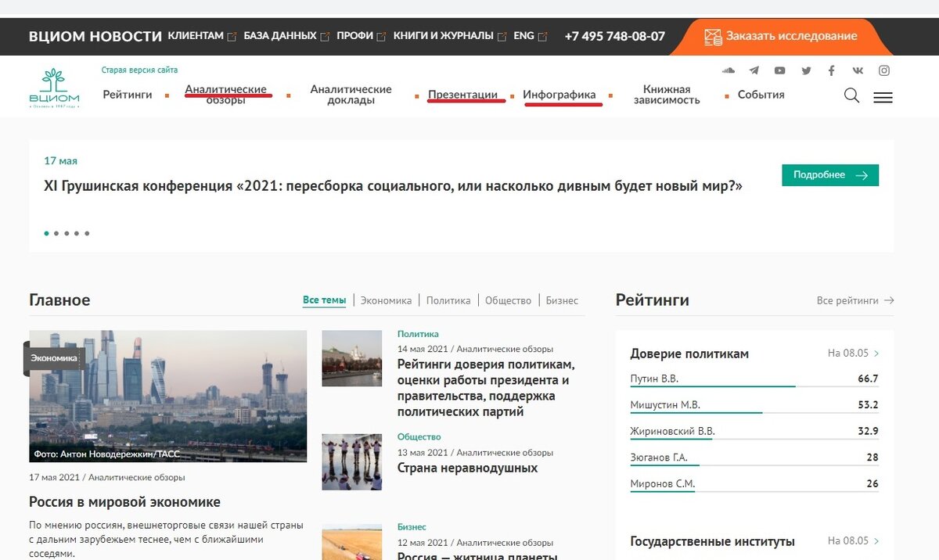Click the Подробнее button
Image resolution: width=939 pixels, height=560 pixels.
pyautogui.click(x=830, y=175)
